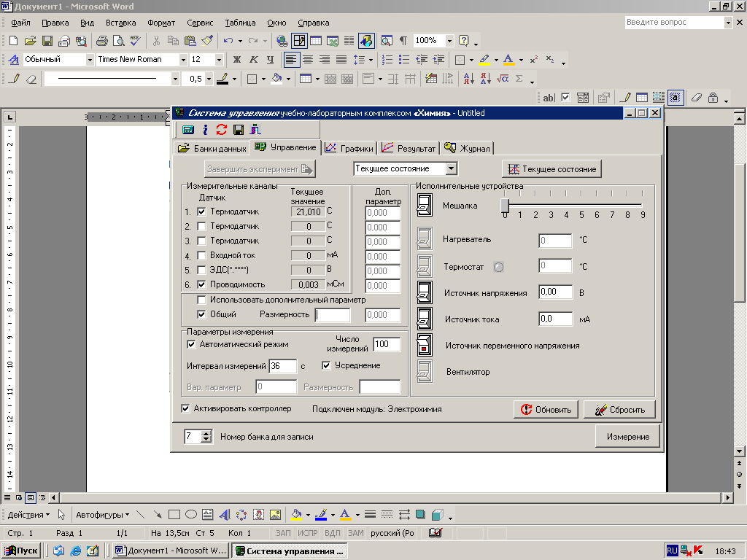This screenshot has width=747, height=560.
Task: Switch to the Журнал tab
Action: (x=467, y=148)
